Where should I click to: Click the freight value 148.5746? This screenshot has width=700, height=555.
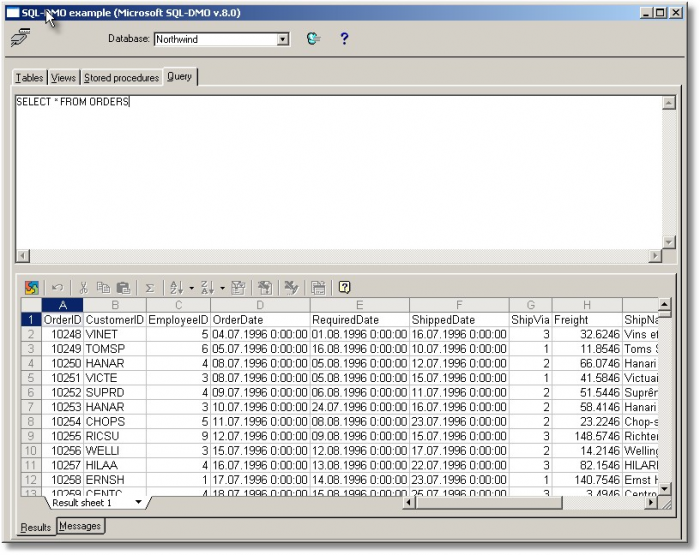coord(587,436)
